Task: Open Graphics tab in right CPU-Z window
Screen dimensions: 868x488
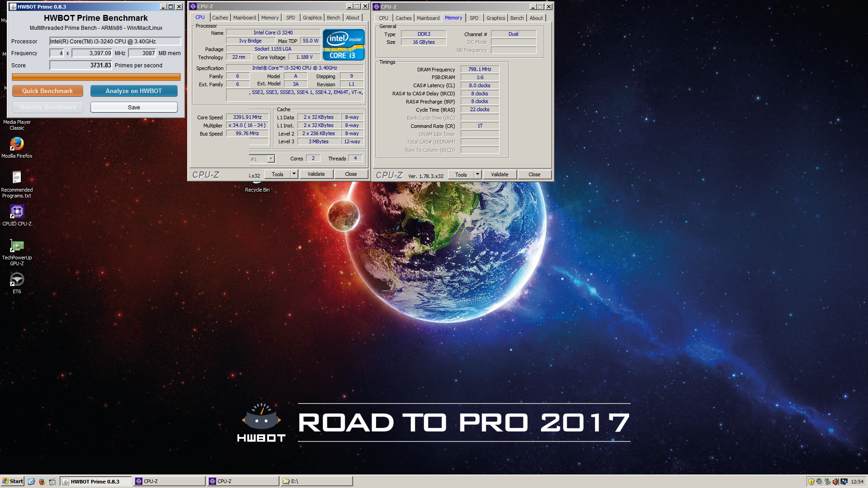Action: point(496,18)
